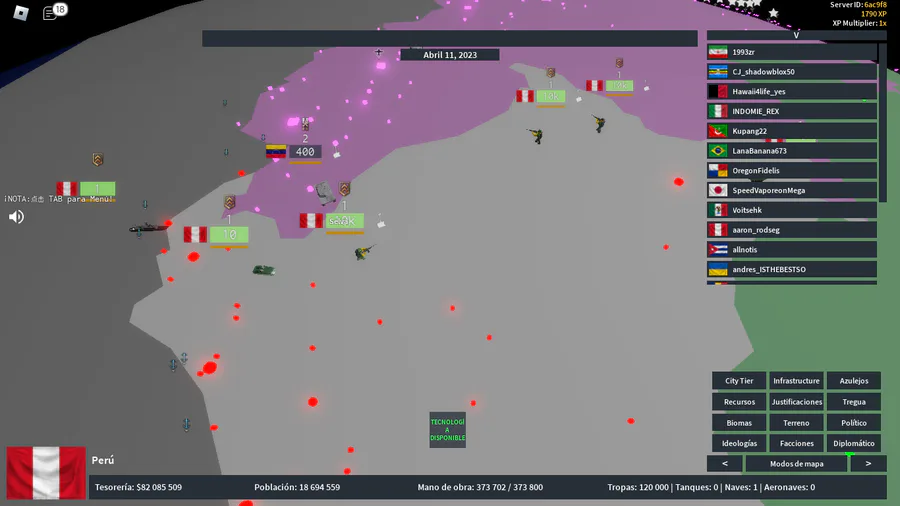Show the Facciones map mode
The image size is (900, 506).
796,443
